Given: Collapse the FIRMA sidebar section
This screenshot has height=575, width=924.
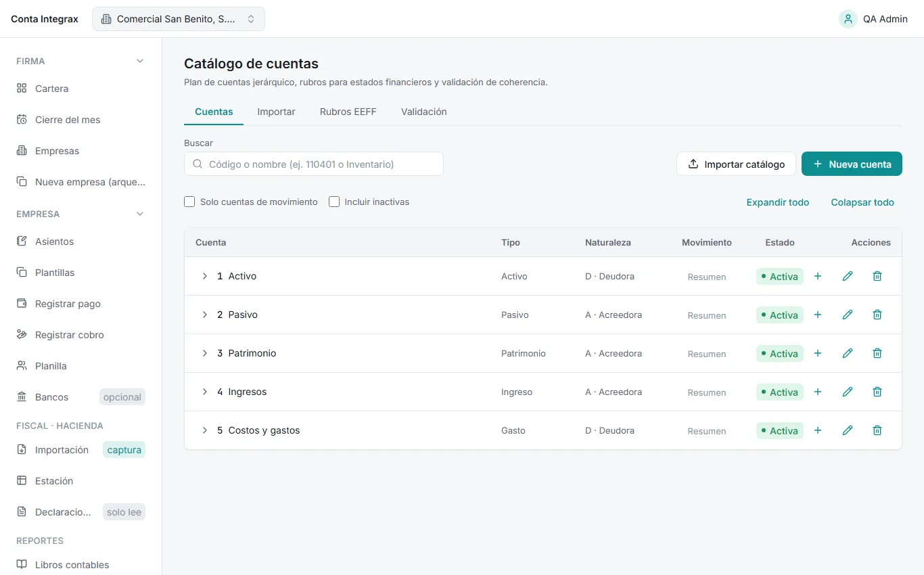Looking at the screenshot, I should pyautogui.click(x=140, y=61).
